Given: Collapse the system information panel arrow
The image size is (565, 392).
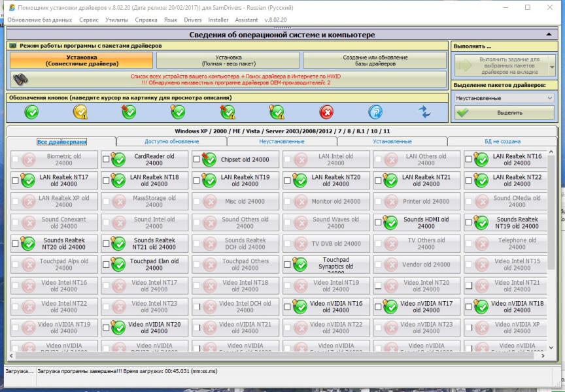Looking at the screenshot, I should 548,34.
